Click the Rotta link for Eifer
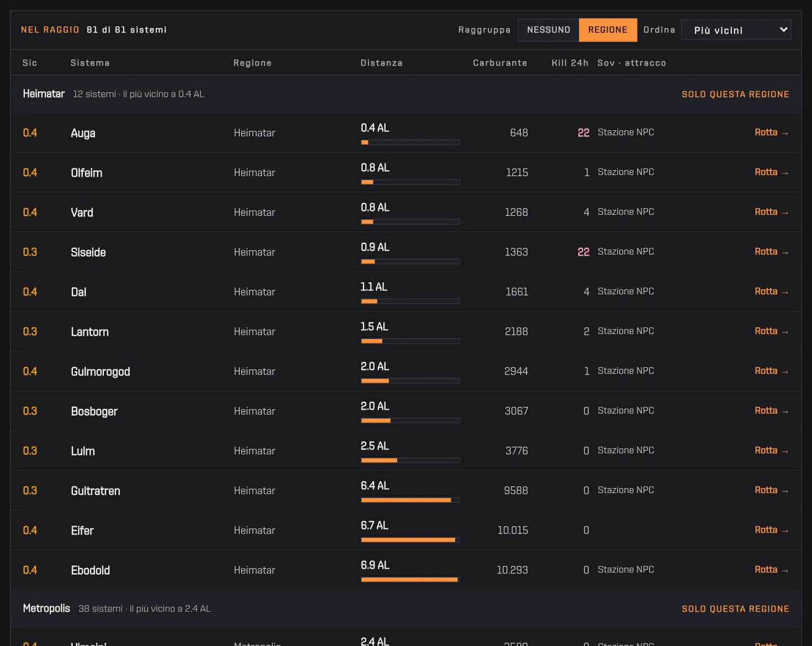Viewport: 812px width, 646px height. (x=771, y=530)
